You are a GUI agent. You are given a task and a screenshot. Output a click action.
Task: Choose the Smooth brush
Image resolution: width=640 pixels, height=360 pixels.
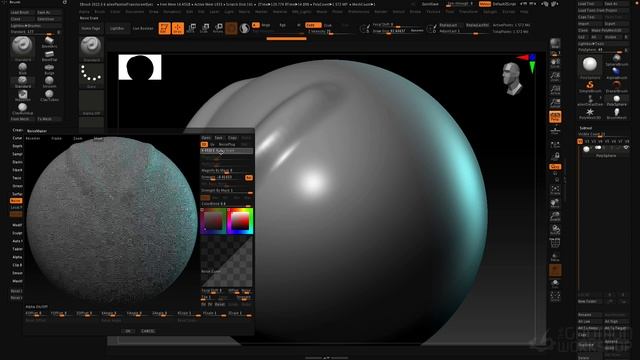tap(49, 82)
